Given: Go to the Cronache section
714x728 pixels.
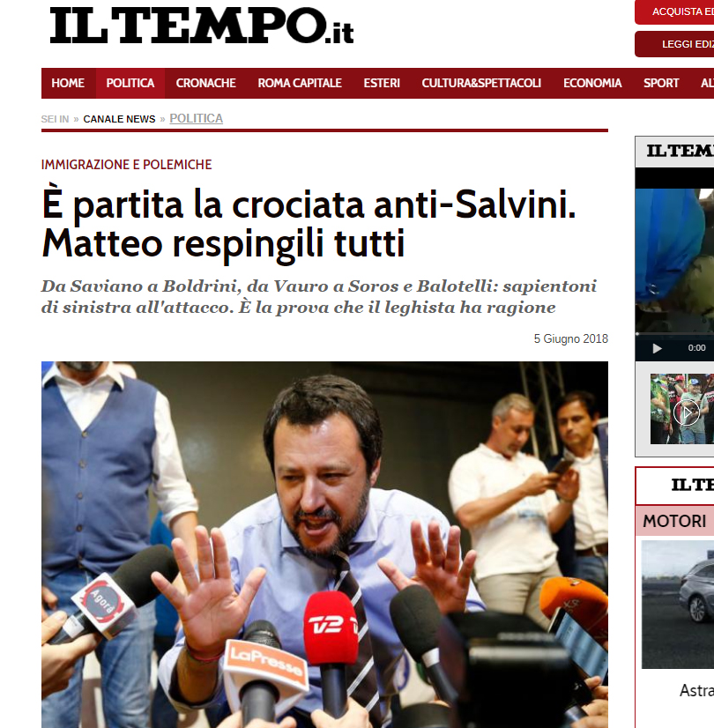Looking at the screenshot, I should coord(205,83).
